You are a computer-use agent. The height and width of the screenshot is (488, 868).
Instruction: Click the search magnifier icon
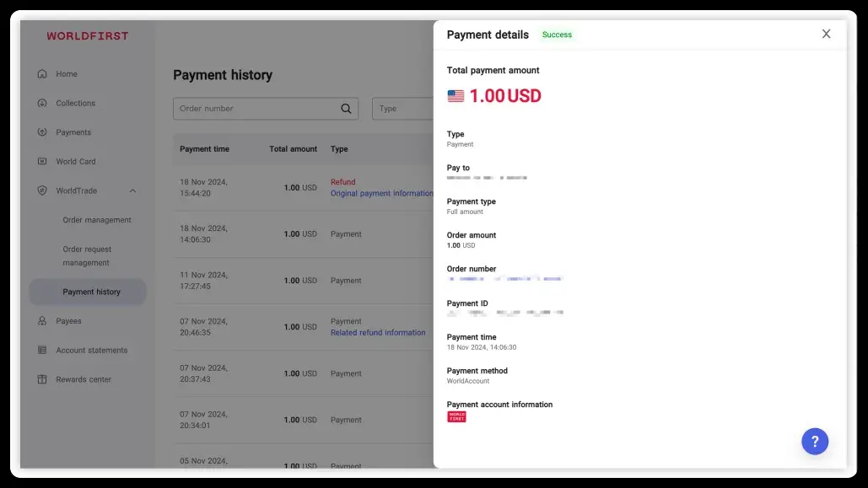(346, 109)
